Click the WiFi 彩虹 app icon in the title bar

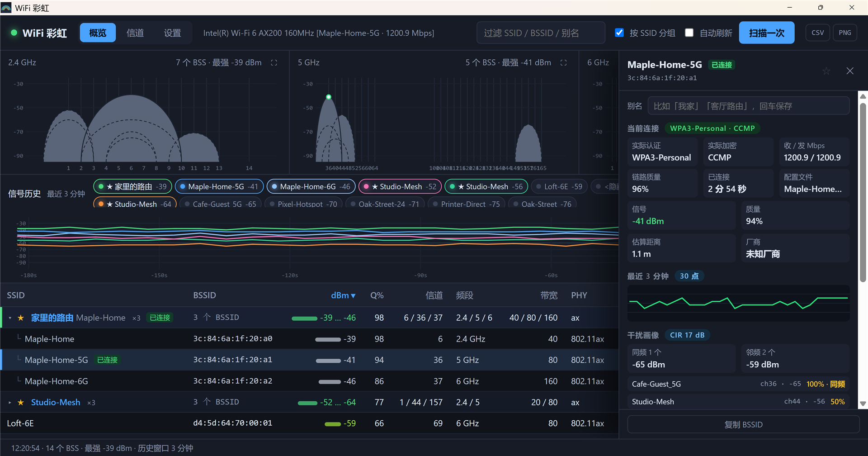[6, 8]
